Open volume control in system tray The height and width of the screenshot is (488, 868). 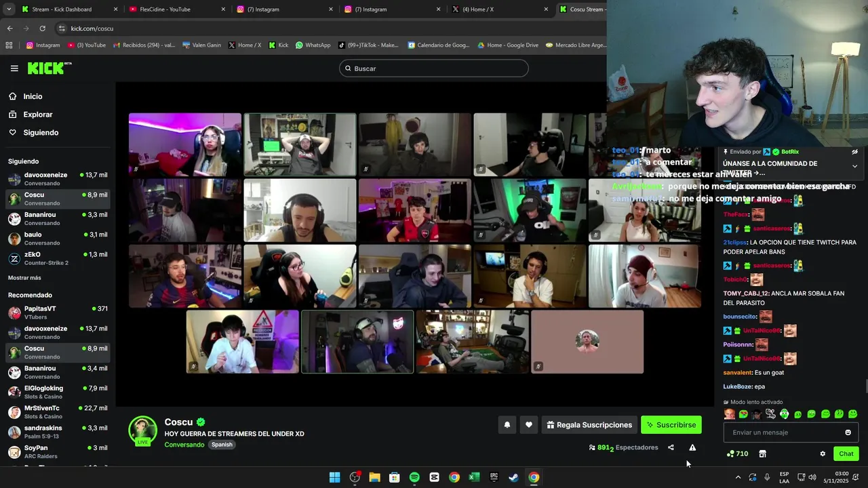(x=812, y=477)
